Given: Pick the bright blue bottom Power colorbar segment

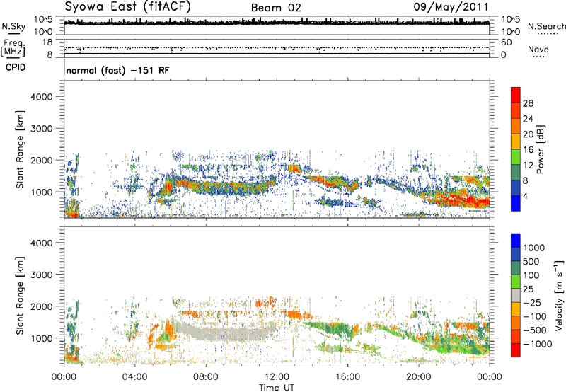Looking at the screenshot, I should tap(516, 204).
